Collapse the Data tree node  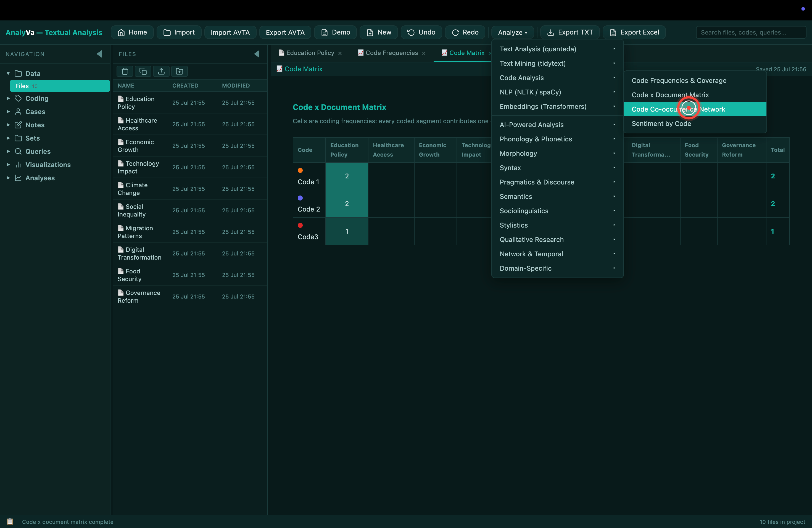8,73
